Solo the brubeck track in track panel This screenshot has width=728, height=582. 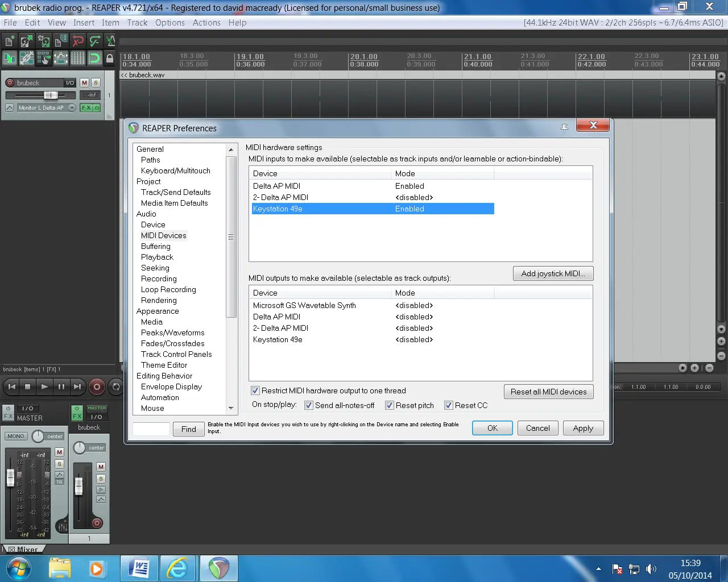(x=96, y=83)
